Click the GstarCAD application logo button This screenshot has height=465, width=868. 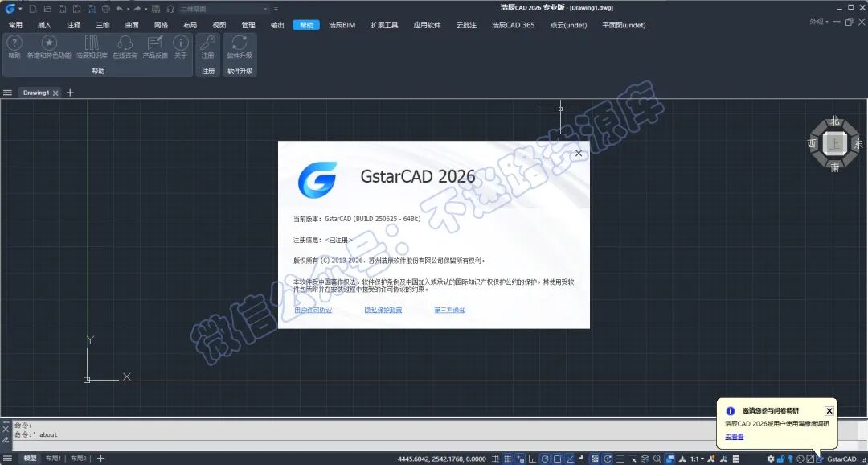(x=10, y=9)
